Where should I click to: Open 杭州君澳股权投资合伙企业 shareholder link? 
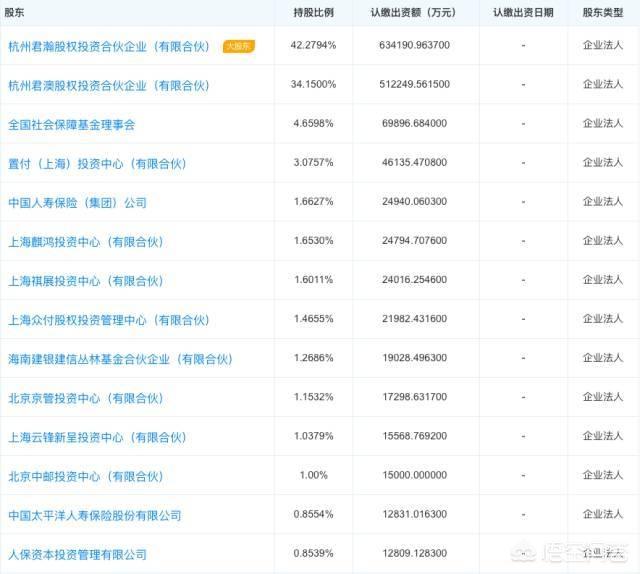[x=109, y=86]
